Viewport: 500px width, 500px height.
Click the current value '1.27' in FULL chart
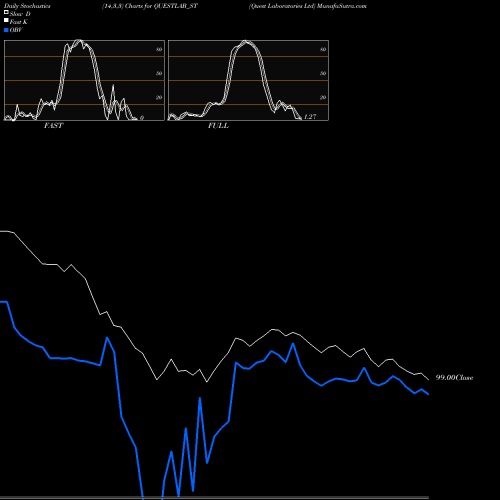[310, 117]
